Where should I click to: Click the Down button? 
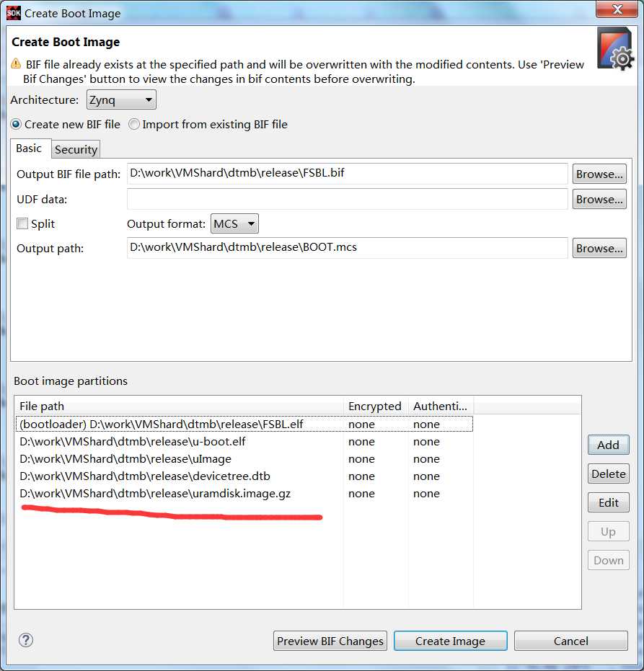pos(608,560)
